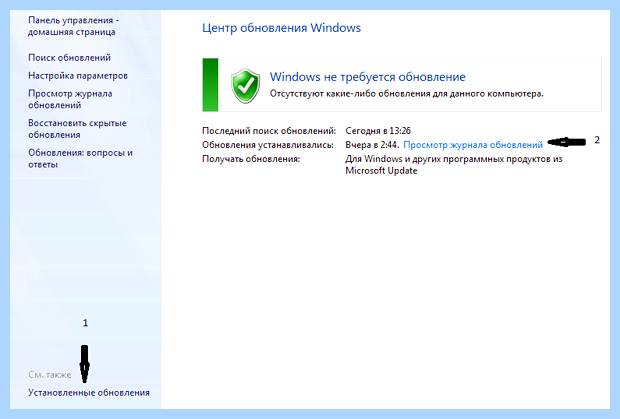The width and height of the screenshot is (620, 419).
Task: Click label Обновления устанавливались
Action: coord(268,145)
